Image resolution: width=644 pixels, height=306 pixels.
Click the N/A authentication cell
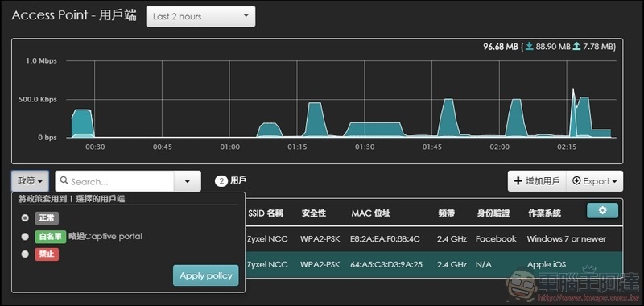[484, 264]
